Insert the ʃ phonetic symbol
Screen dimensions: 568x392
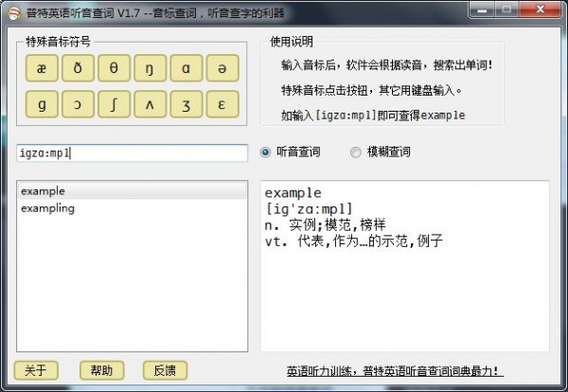pos(114,104)
